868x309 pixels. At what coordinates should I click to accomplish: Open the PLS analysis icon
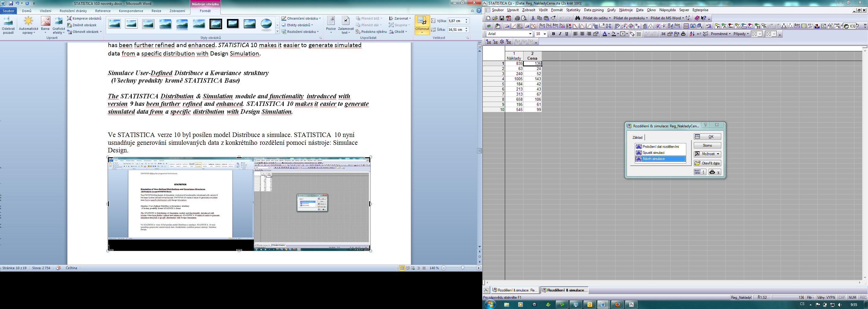[562, 26]
